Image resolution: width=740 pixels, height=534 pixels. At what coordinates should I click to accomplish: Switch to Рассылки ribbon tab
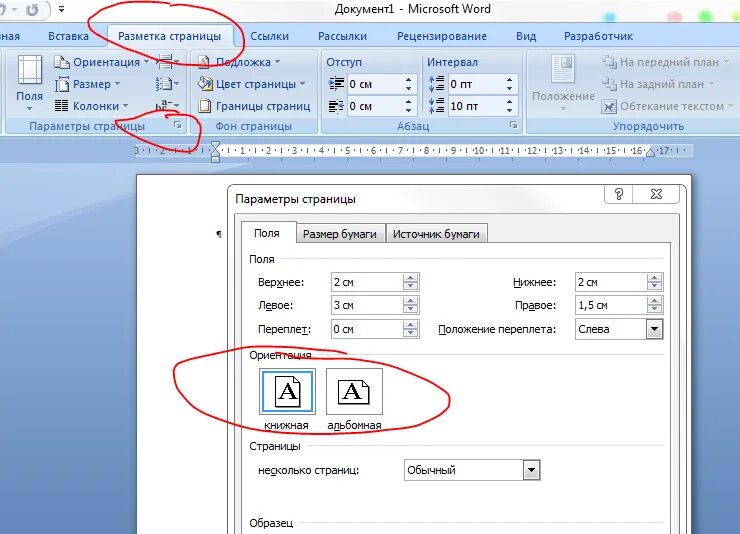pos(343,36)
